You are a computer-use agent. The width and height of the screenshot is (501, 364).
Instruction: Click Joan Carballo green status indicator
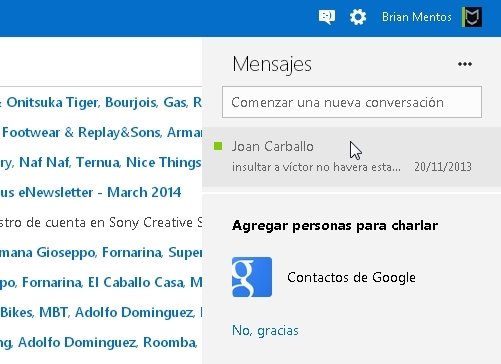pyautogui.click(x=218, y=146)
